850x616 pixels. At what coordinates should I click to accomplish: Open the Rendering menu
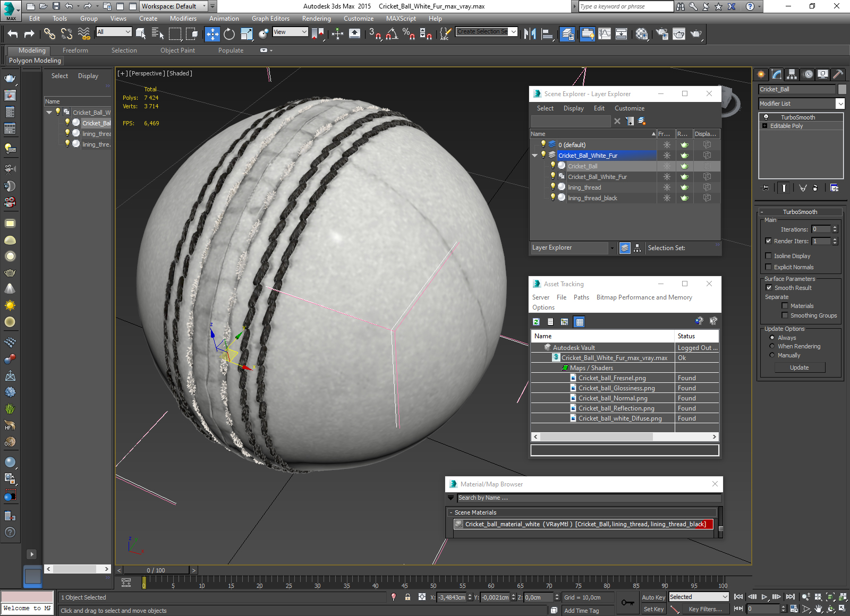click(316, 19)
